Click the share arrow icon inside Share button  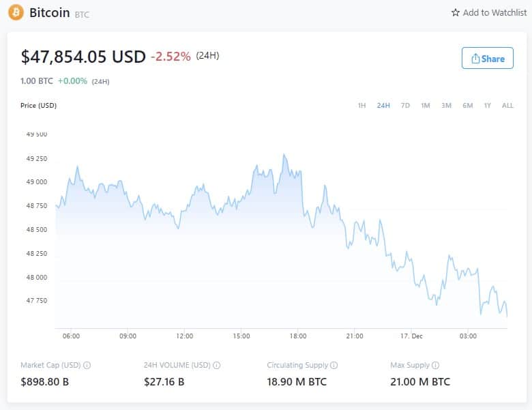pyautogui.click(x=475, y=59)
